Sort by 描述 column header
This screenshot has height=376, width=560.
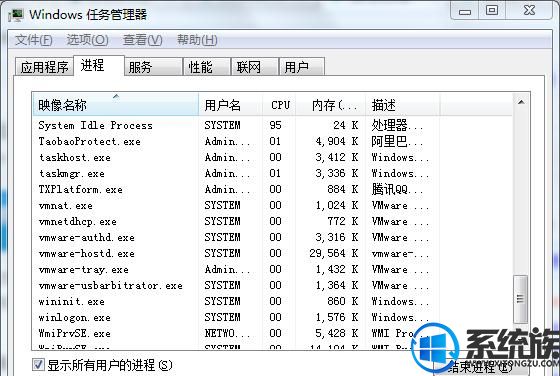(402, 105)
